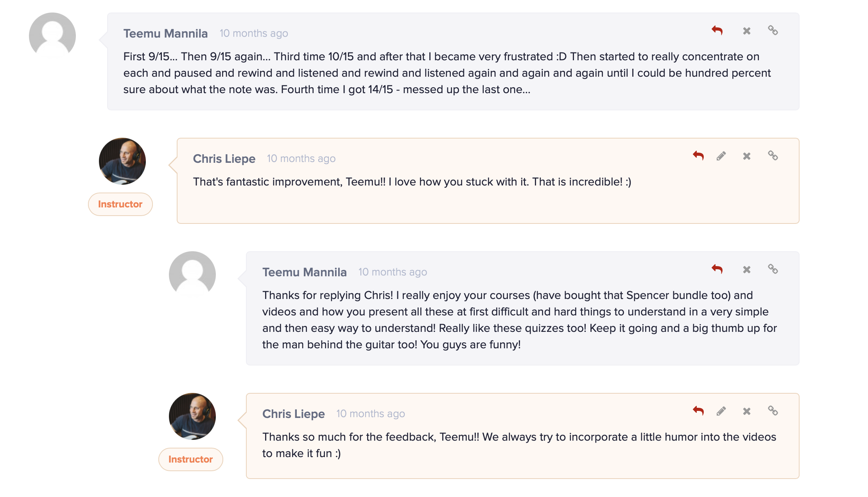Delete Chris Liepe's "fantastic improvement" comment
The height and width of the screenshot is (497, 868).
[747, 156]
